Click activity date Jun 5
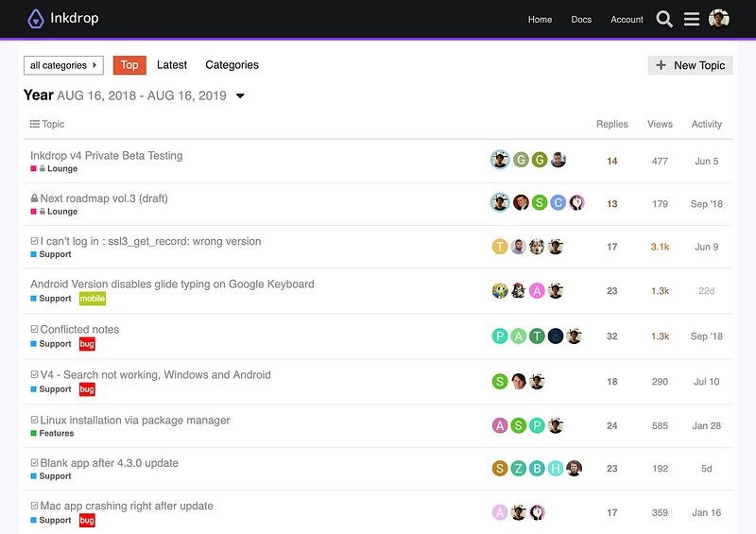 click(x=706, y=161)
